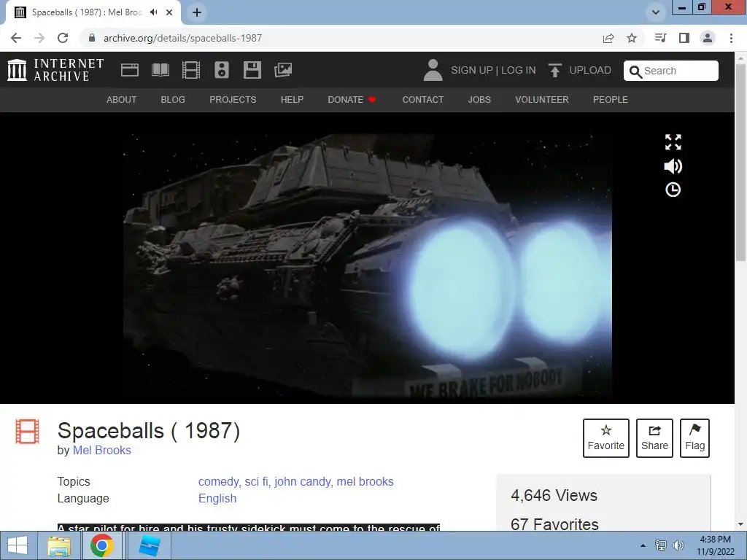
Task: Open the VOLUNTEER menu item
Action: (542, 99)
